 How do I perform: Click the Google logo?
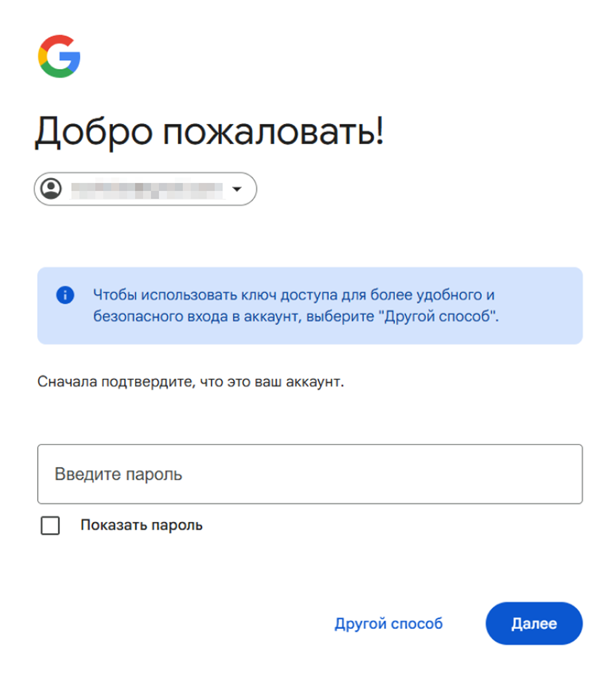click(x=59, y=56)
